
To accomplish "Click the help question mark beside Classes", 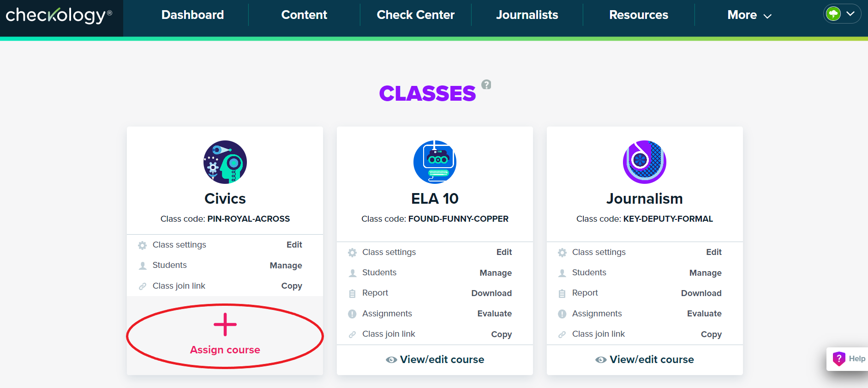I will 486,85.
